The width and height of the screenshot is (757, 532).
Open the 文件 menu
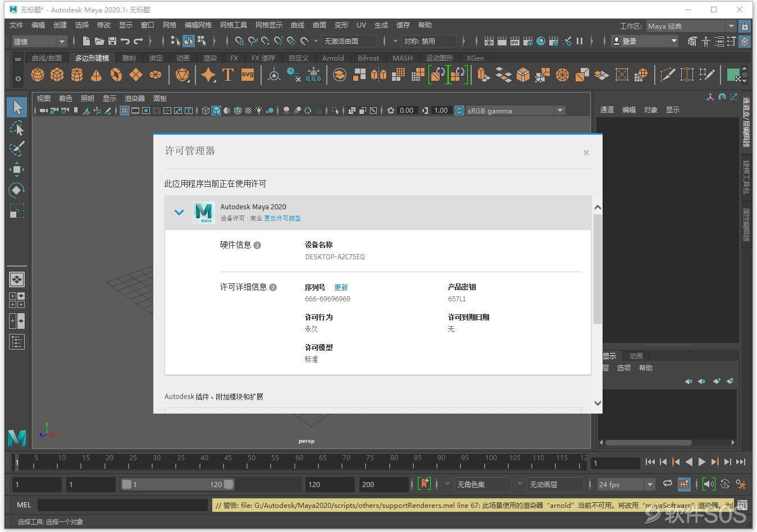click(16, 25)
